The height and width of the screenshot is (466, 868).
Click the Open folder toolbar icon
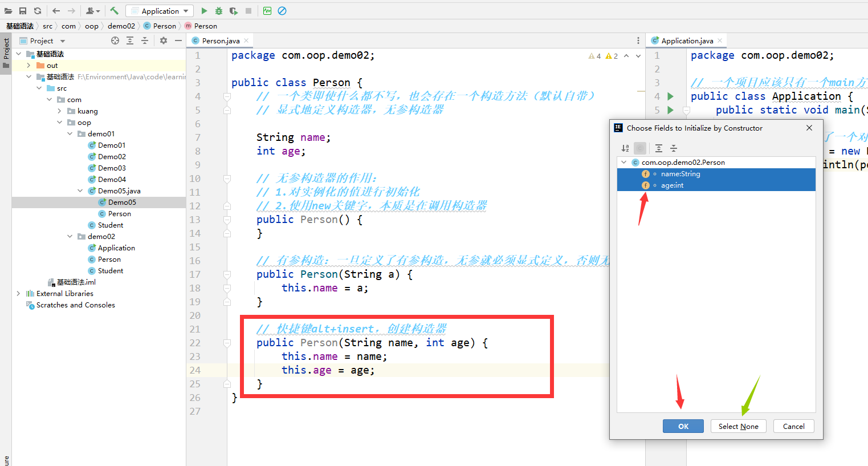pyautogui.click(x=8, y=11)
